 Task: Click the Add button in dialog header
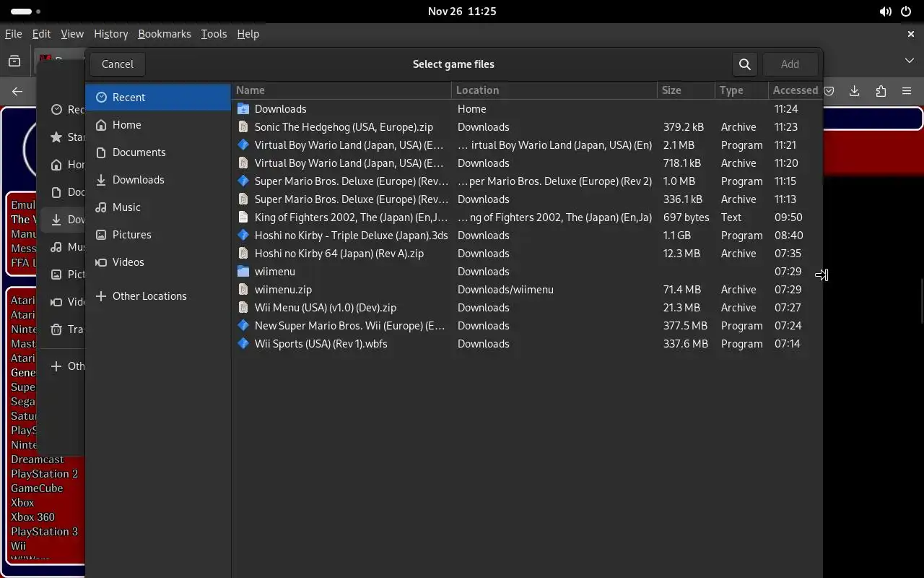(790, 64)
